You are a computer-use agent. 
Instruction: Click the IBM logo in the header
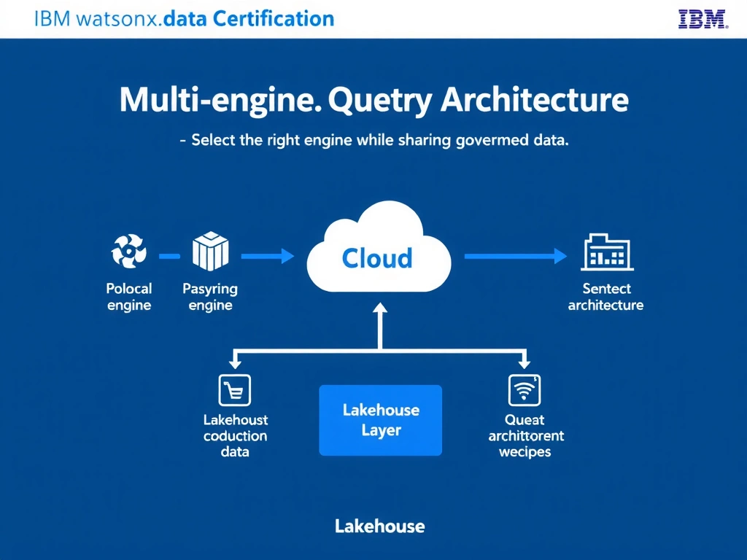click(703, 19)
